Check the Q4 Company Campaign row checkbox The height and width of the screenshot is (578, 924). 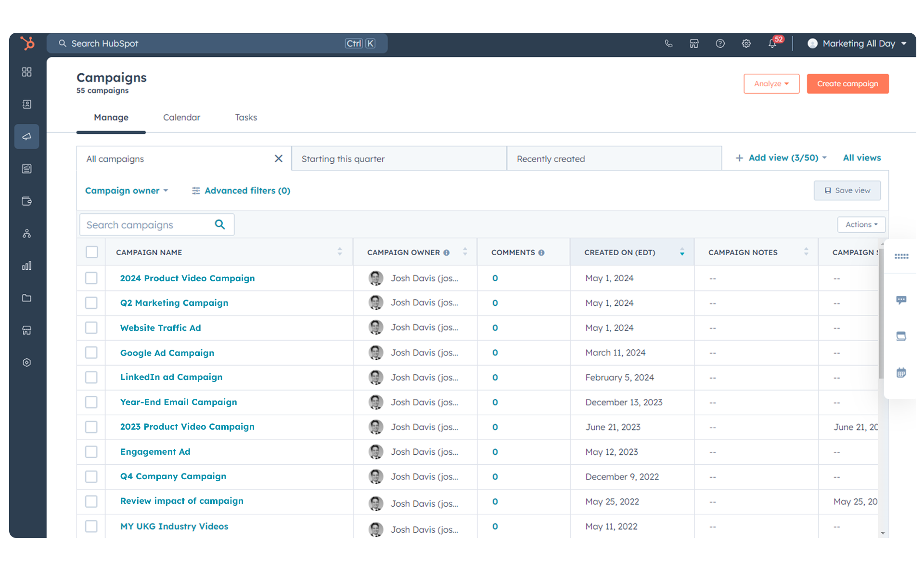click(x=91, y=476)
